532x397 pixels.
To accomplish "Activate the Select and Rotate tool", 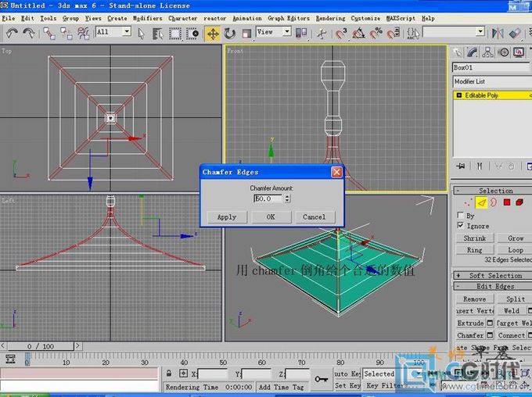I will click(230, 34).
